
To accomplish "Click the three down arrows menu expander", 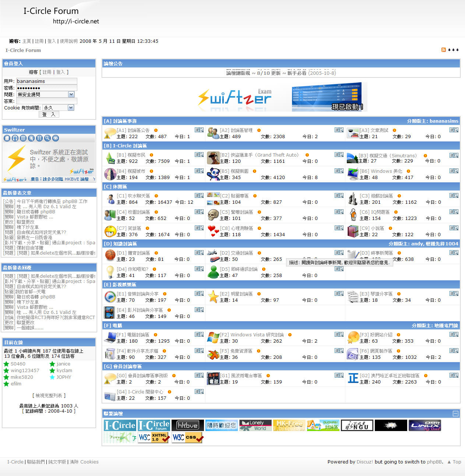I will (x=453, y=50).
